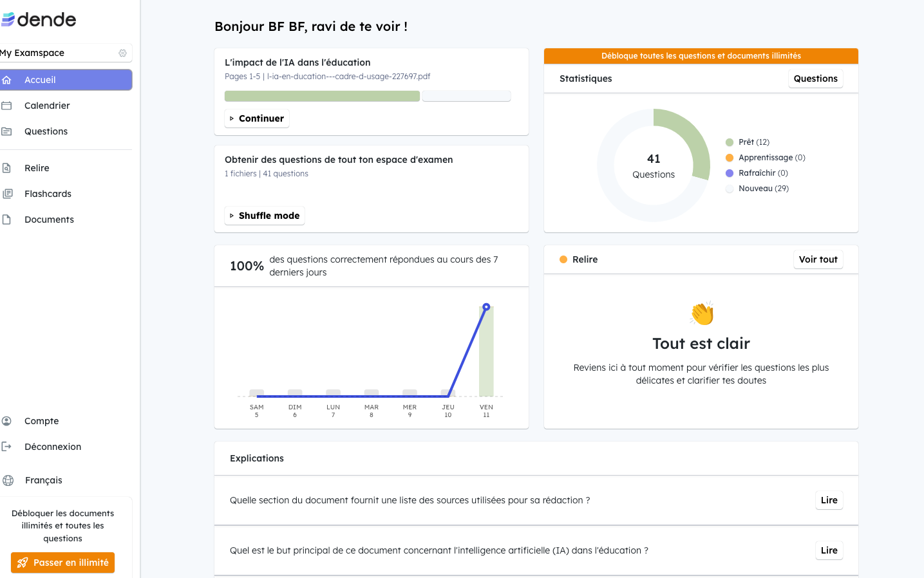This screenshot has width=924, height=578.
Task: Click the Documents file icon
Action: (x=7, y=219)
